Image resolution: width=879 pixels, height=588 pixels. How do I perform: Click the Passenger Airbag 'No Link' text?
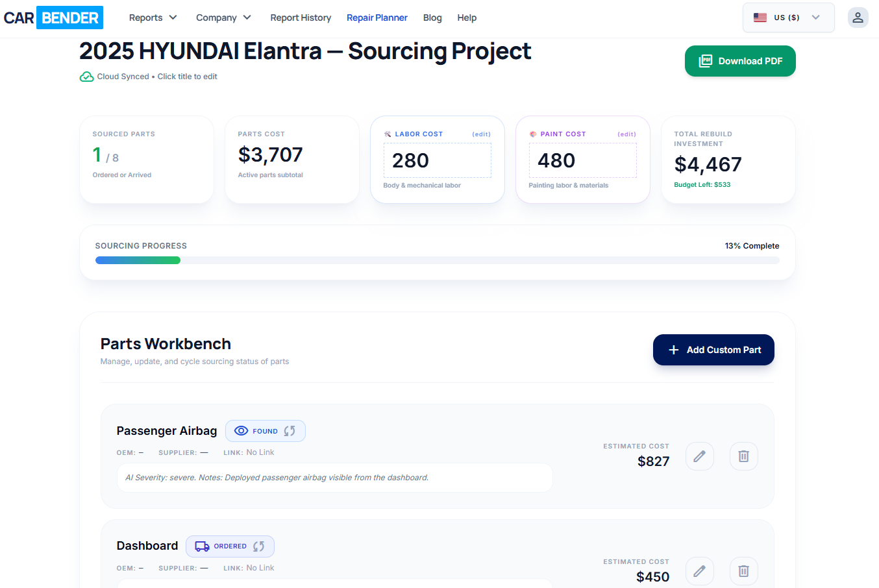click(x=260, y=452)
